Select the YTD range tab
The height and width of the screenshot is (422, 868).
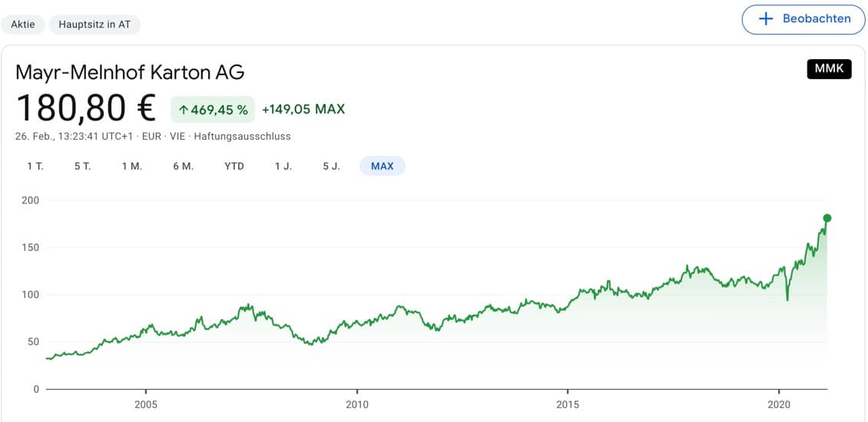234,166
